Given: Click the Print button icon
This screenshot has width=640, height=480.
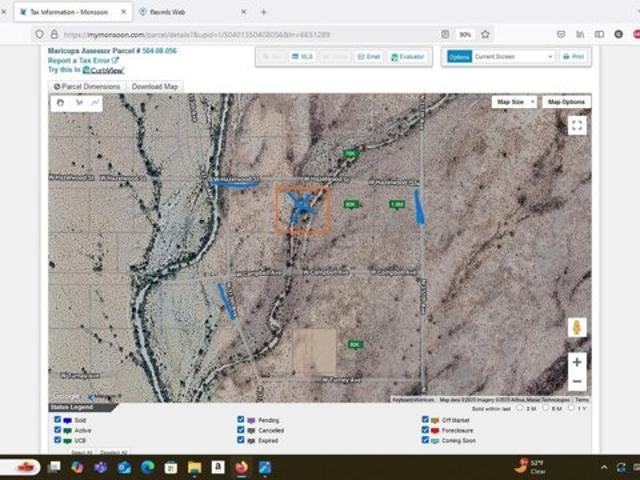Looking at the screenshot, I should 575,57.
